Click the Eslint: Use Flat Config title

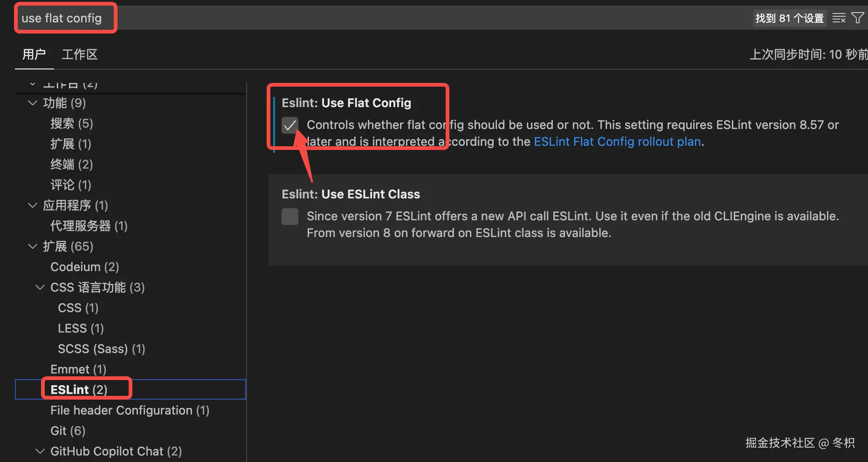346,103
